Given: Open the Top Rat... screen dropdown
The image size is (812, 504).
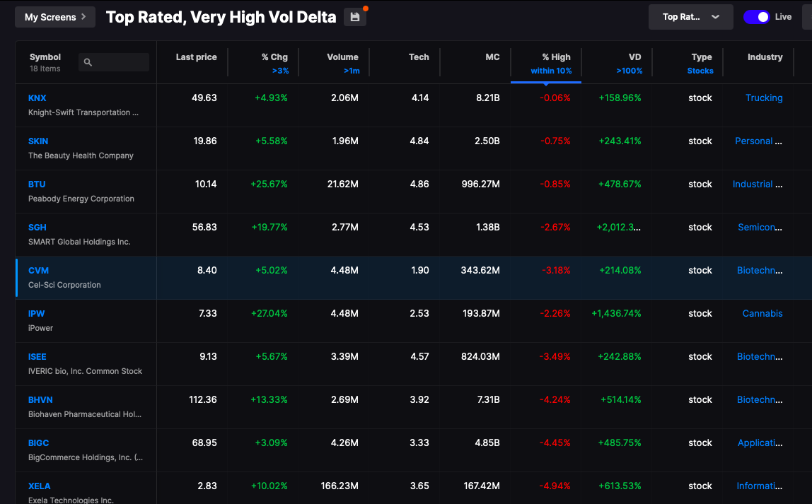Looking at the screenshot, I should coord(691,17).
